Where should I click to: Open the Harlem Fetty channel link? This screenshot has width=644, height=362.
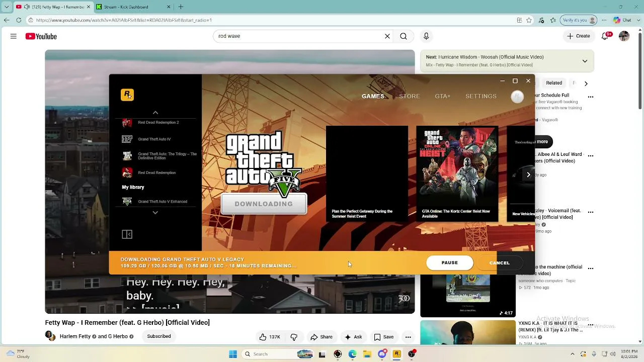75,336
